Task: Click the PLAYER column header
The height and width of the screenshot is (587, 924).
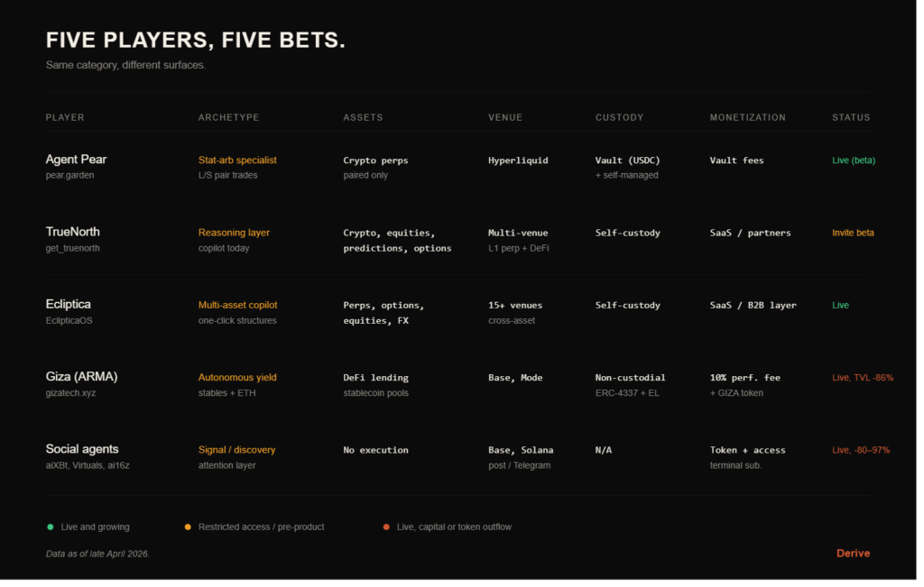Action: [65, 117]
